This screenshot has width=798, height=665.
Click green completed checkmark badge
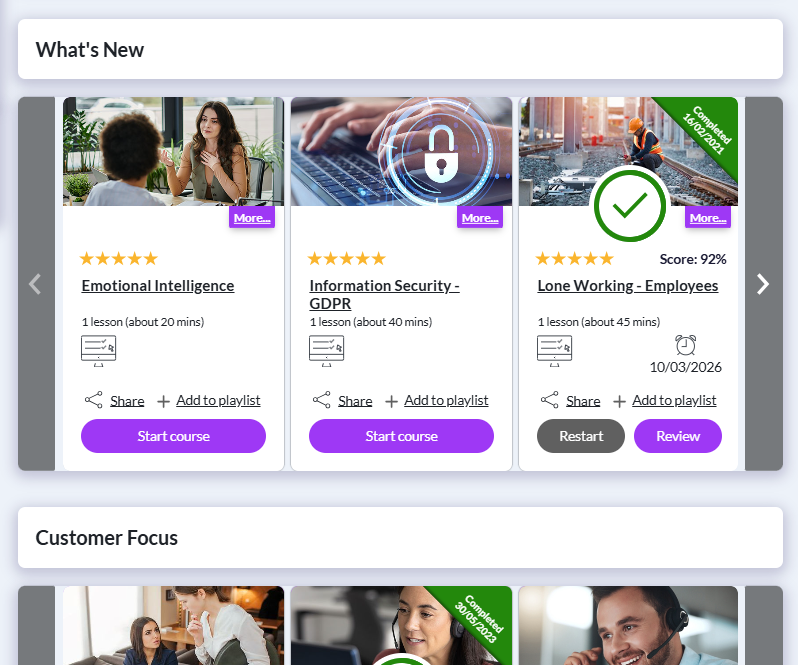[629, 206]
